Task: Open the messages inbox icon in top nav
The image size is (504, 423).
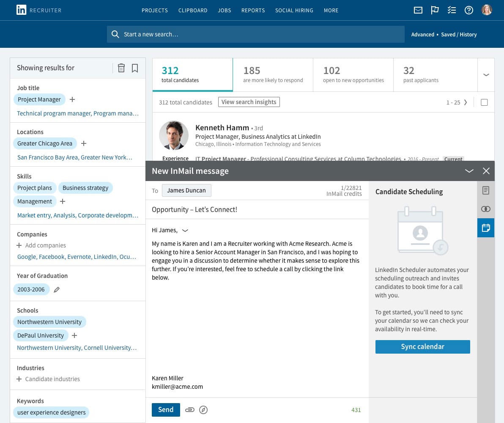Action: [x=418, y=10]
